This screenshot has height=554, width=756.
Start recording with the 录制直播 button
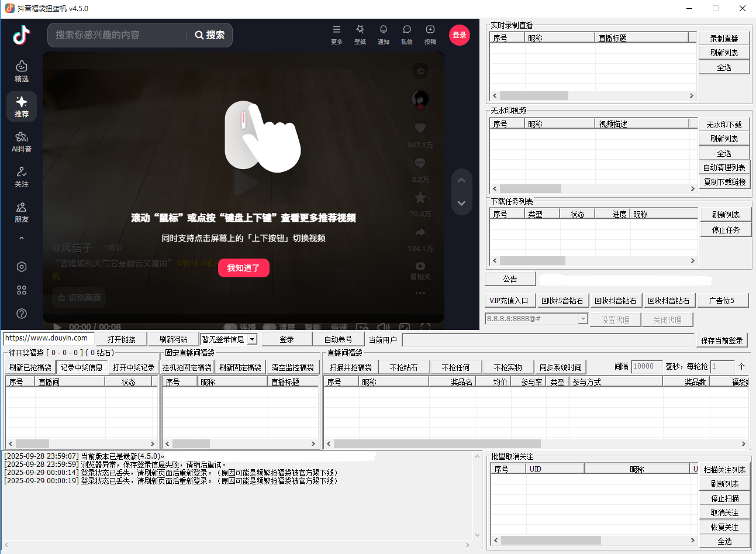pyautogui.click(x=724, y=37)
